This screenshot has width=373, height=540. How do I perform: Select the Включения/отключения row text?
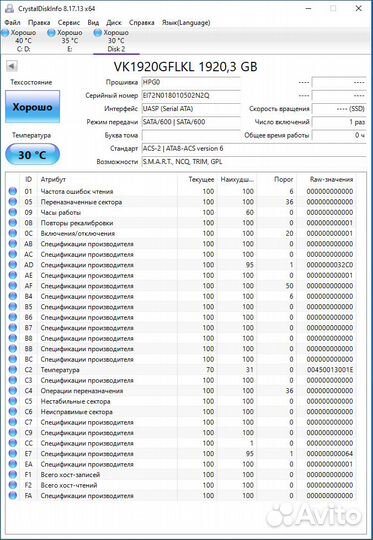(x=78, y=233)
